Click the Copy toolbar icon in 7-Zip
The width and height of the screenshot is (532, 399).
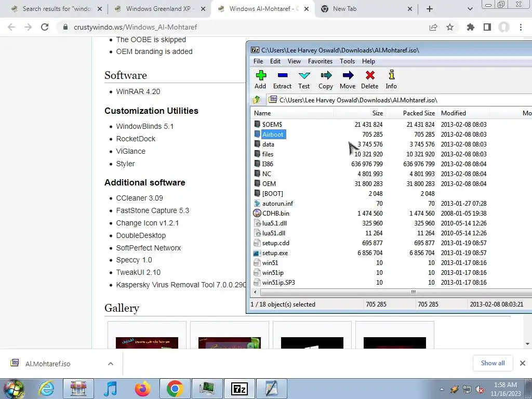[x=326, y=79]
